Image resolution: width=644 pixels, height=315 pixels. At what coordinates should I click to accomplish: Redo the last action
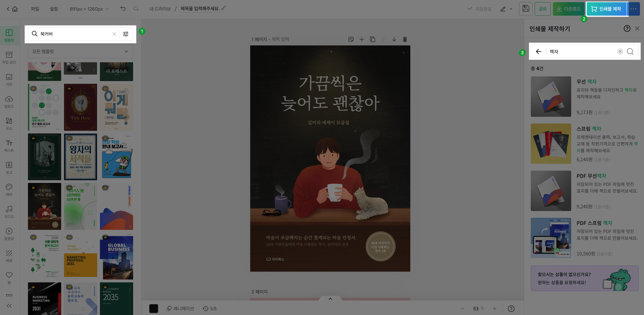pos(136,9)
